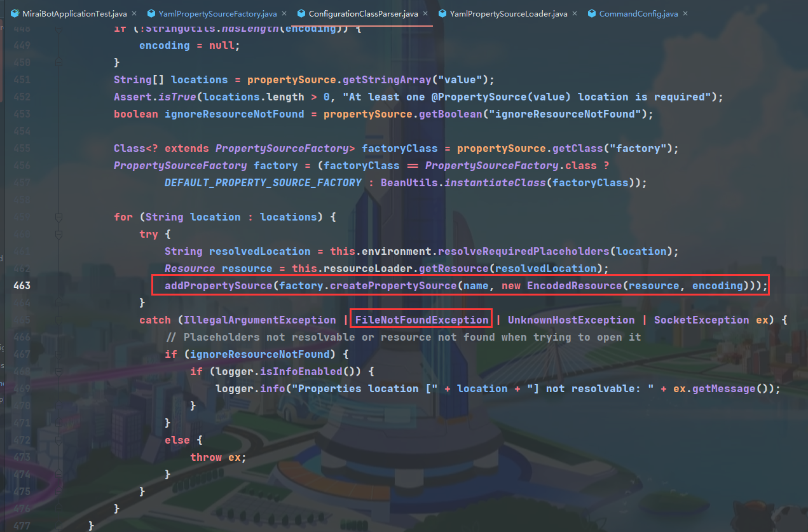Collapse the for loop at line 459
This screenshot has width=808, height=532.
[x=58, y=217]
